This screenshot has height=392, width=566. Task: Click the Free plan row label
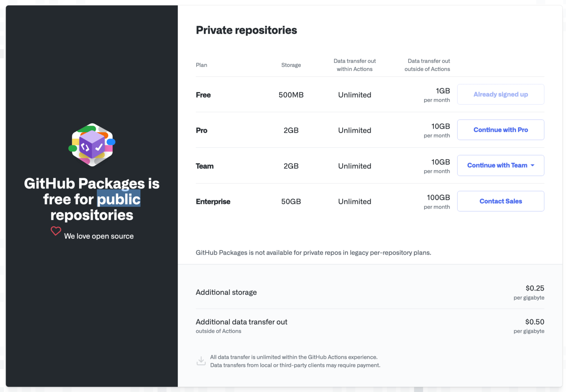[x=203, y=95]
